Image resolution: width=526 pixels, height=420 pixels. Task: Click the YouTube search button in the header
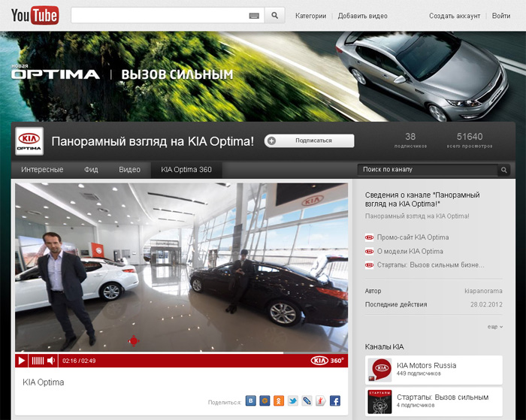[275, 15]
